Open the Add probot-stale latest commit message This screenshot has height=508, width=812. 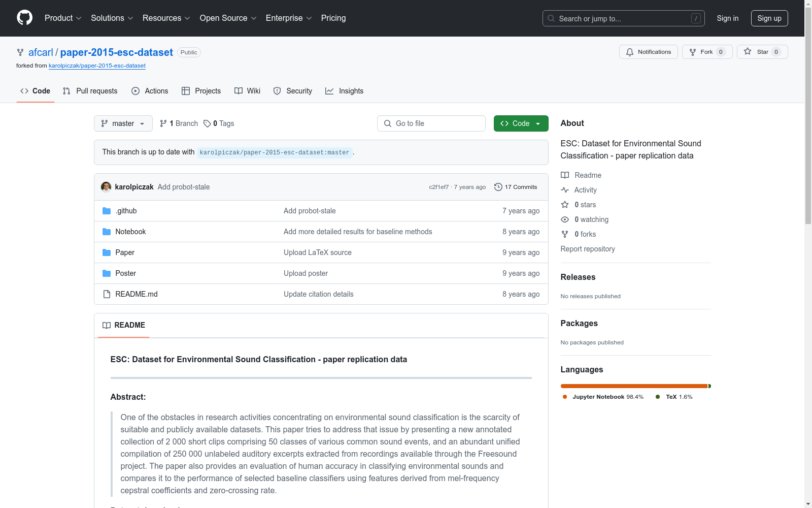point(184,187)
